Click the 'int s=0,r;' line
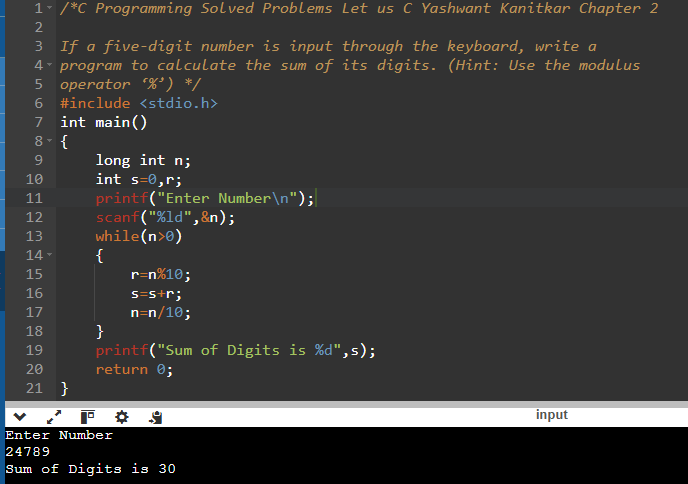Viewport: 688px width, 484px height. click(x=139, y=179)
